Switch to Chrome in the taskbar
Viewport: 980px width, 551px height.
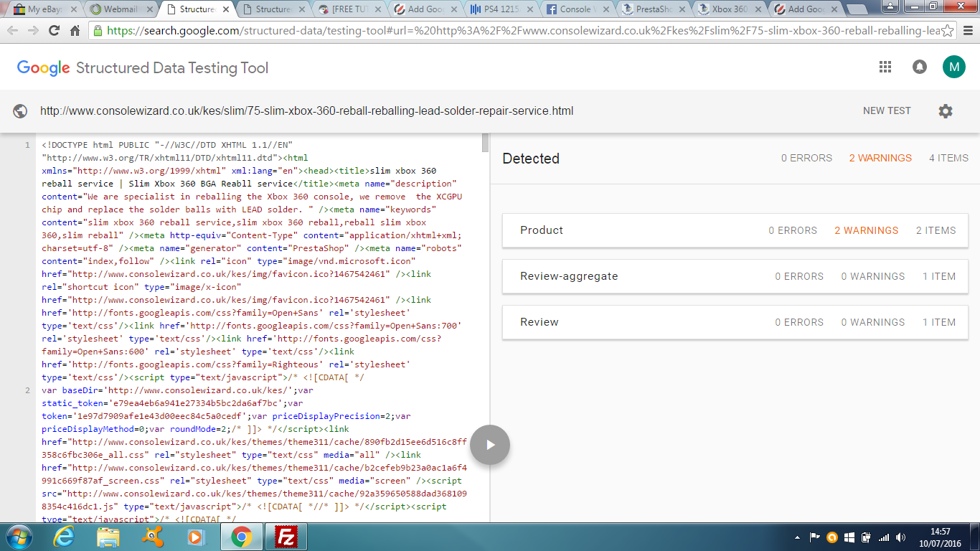coord(240,537)
